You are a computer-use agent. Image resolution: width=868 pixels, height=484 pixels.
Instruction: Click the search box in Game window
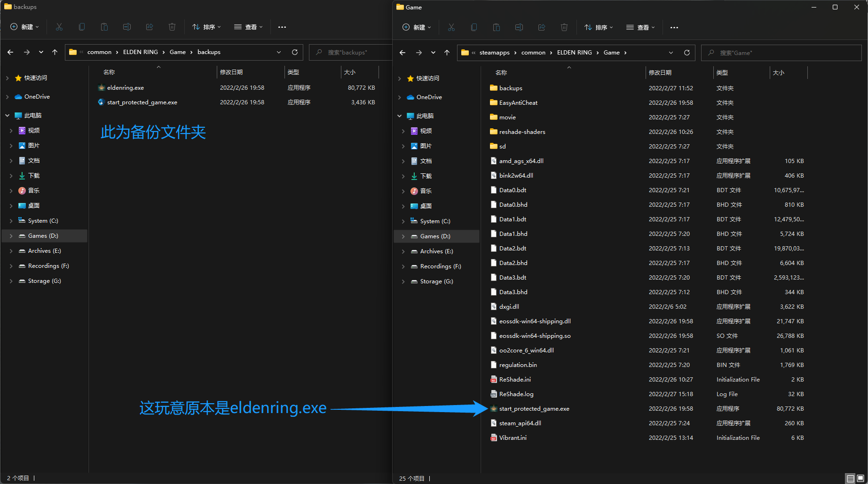tap(781, 53)
